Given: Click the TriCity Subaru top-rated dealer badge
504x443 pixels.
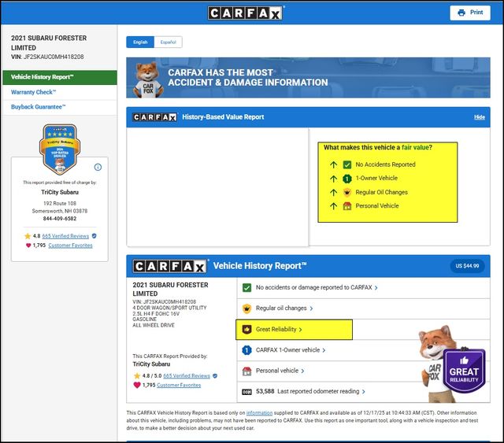Looking at the screenshot, I should (x=61, y=149).
